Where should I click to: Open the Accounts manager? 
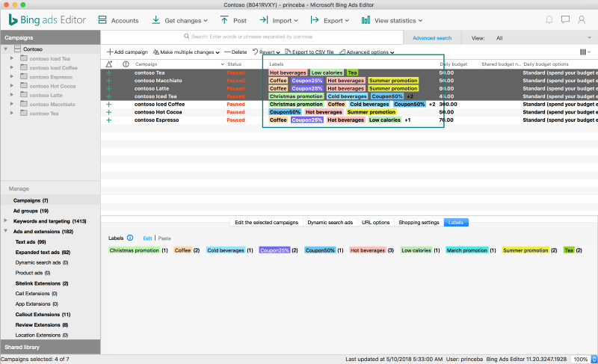click(x=118, y=20)
